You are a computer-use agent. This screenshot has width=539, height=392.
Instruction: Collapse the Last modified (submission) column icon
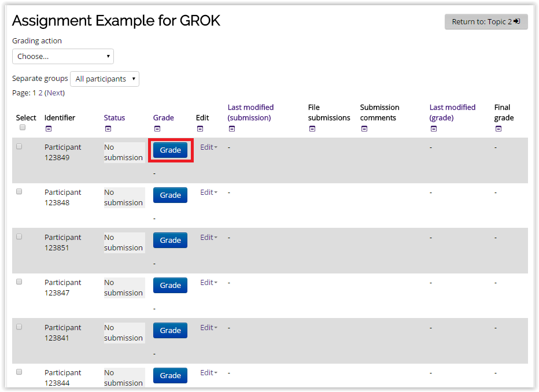coord(232,129)
